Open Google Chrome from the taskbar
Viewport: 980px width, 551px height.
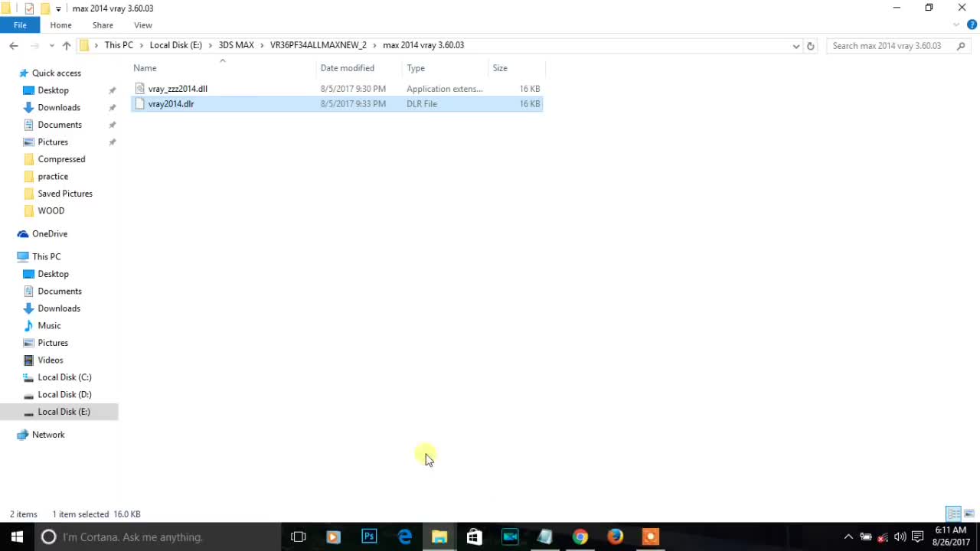coord(580,536)
